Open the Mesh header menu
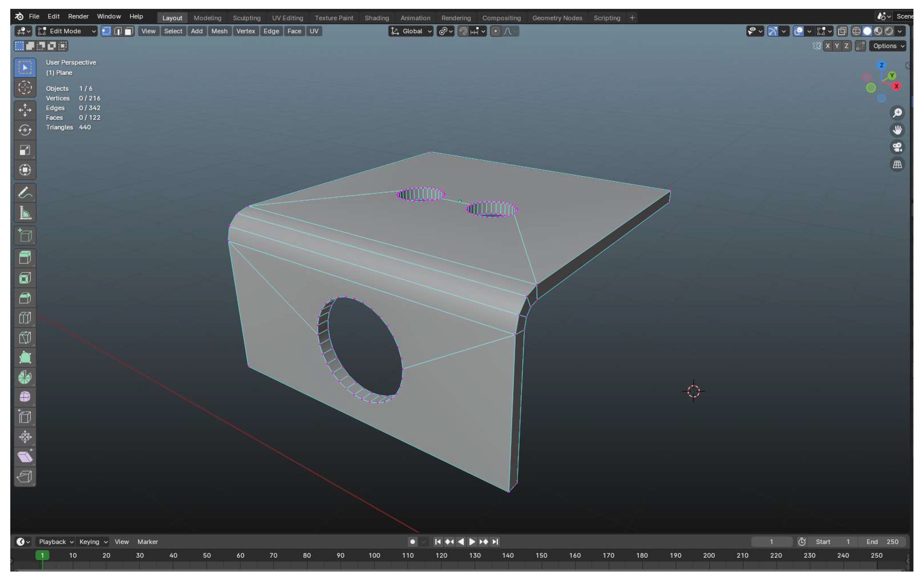The width and height of the screenshot is (924, 581). coord(219,31)
